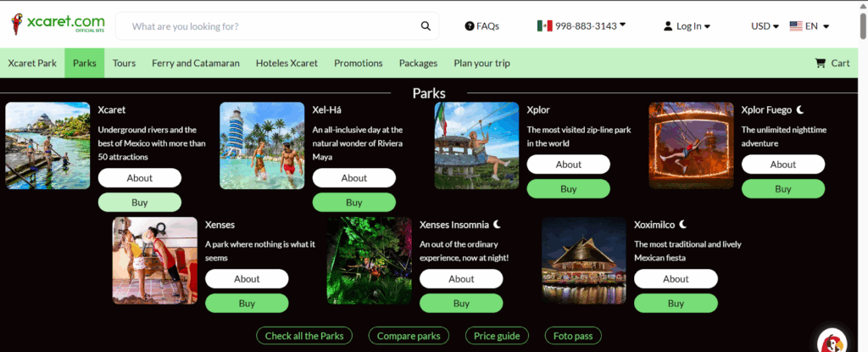868x352 pixels.
Task: Click the parrot chat assistant icon
Action: (x=832, y=342)
